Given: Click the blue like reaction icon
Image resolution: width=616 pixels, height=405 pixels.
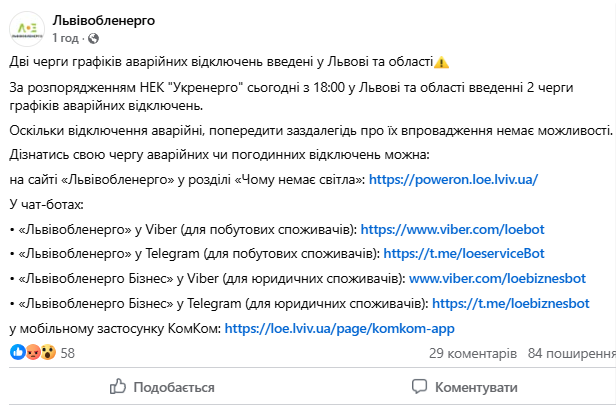Looking at the screenshot, I should (x=16, y=352).
